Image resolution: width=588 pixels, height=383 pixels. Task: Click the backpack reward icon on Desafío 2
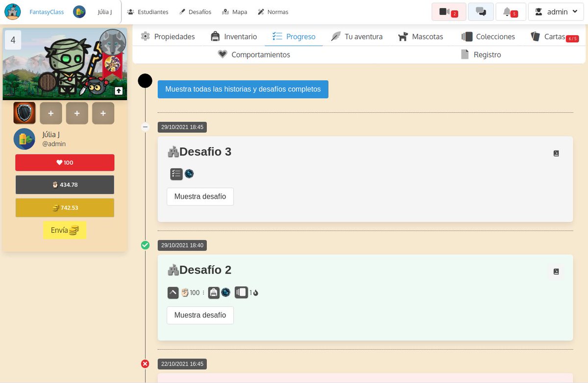pos(214,292)
